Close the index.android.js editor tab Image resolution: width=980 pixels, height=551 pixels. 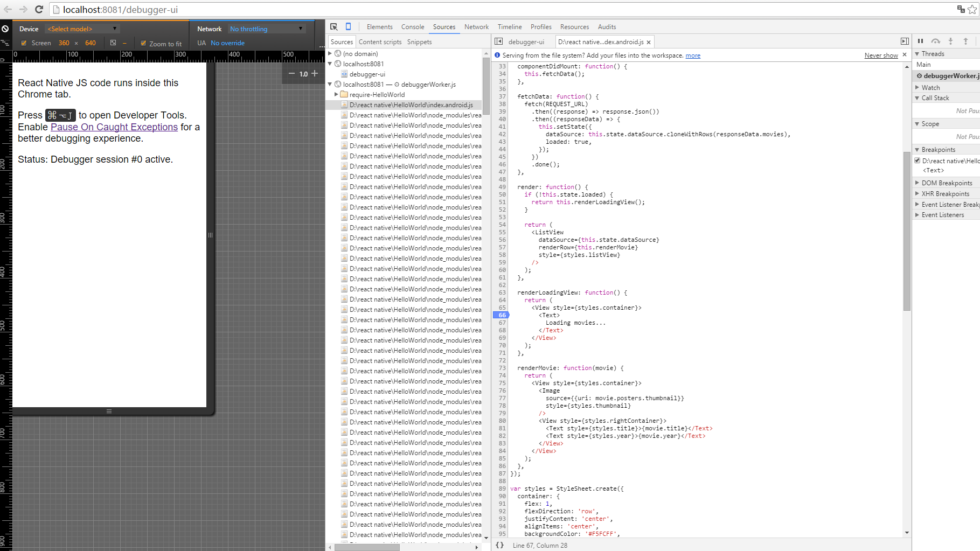[x=649, y=42]
